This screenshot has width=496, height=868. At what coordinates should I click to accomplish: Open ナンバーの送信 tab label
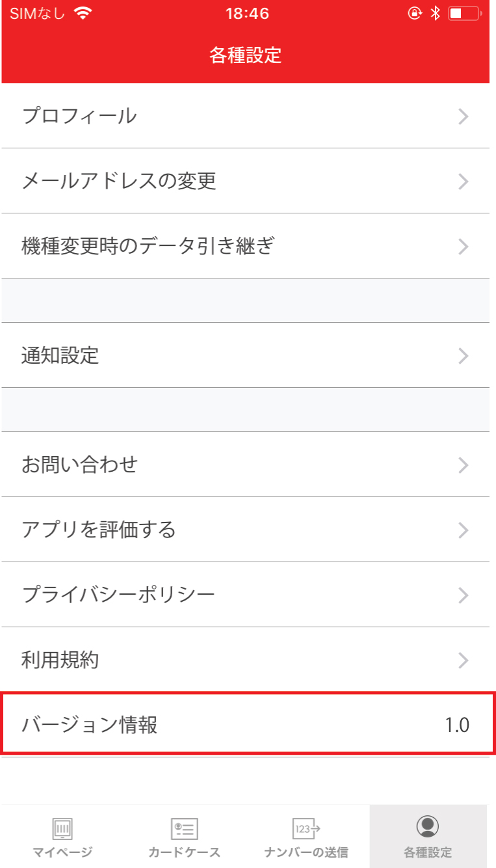tap(306, 852)
